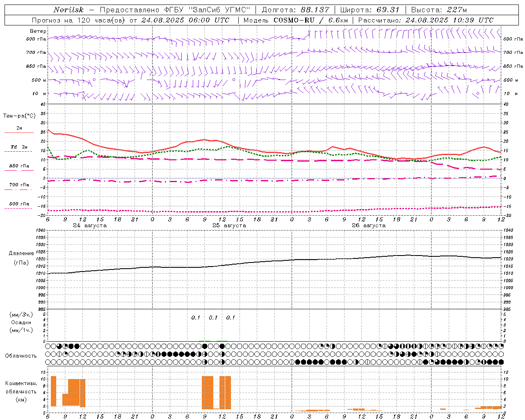This screenshot has width=525, height=420.
Task: Click the '700 гПа' temperature legend entry
Action: pyautogui.click(x=19, y=185)
